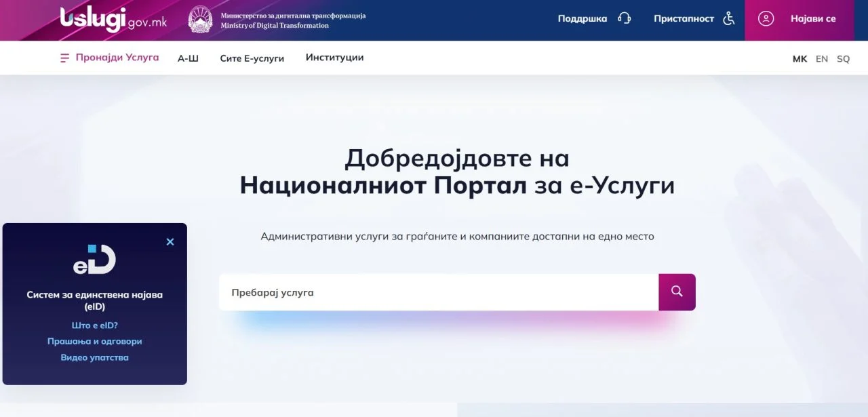This screenshot has width=868, height=417.
Task: Click the Ministry of Digital Transformation emblem
Action: 200,20
